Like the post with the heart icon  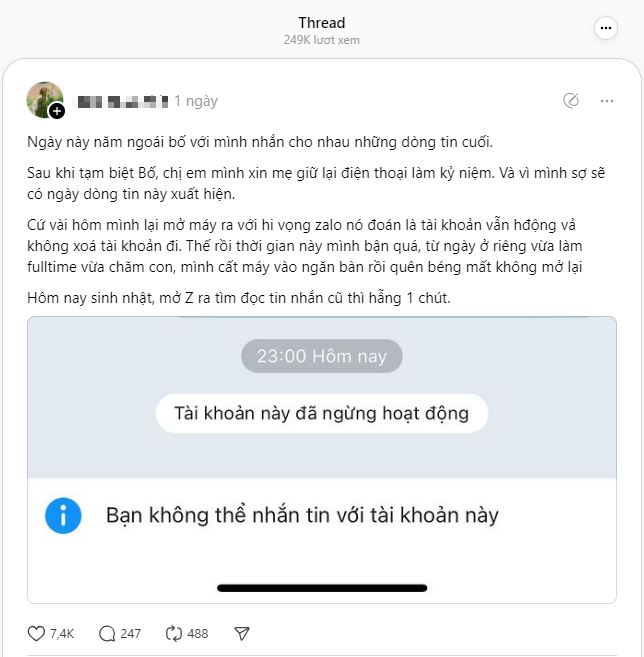tap(37, 633)
